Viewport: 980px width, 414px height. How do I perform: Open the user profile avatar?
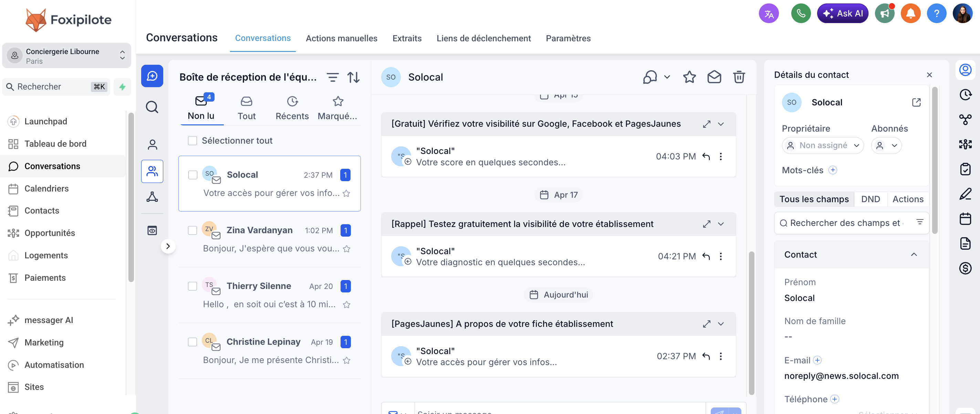962,14
